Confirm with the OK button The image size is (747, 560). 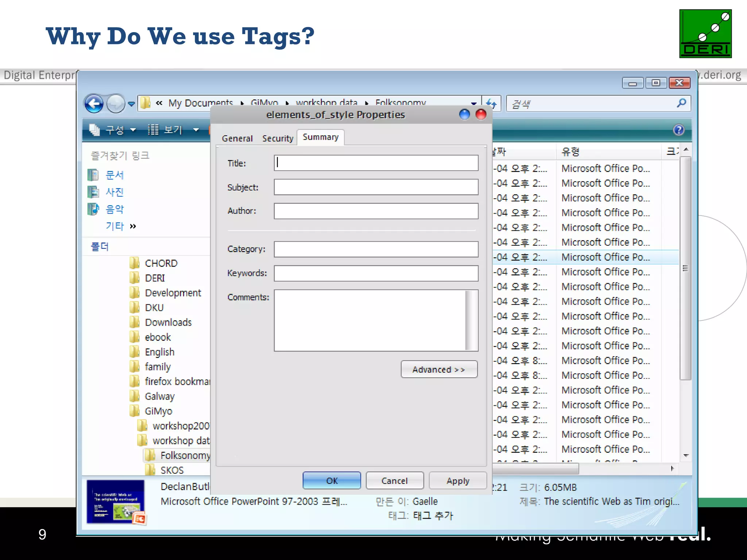[332, 481]
